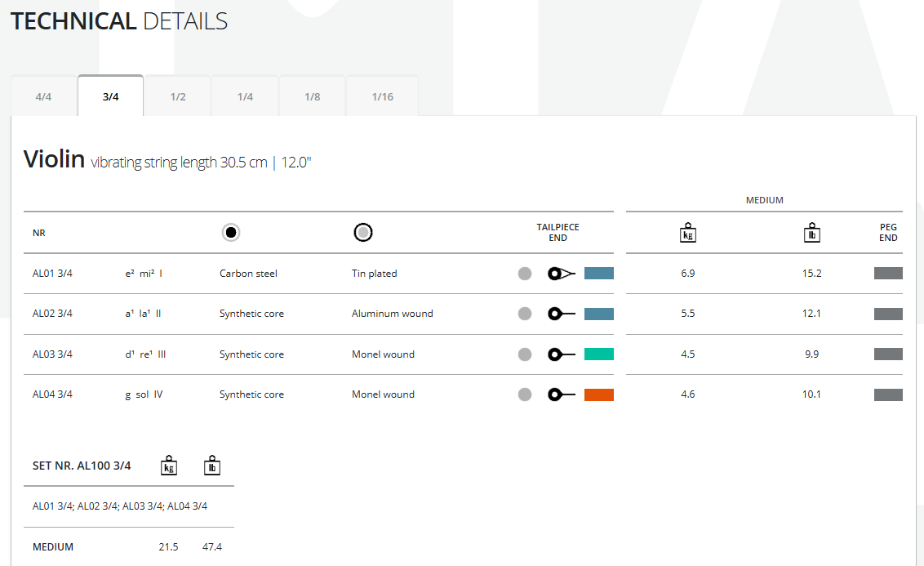Click the green tailpiece color swatch for AL03
Screen dimensions: 924x566
point(598,354)
